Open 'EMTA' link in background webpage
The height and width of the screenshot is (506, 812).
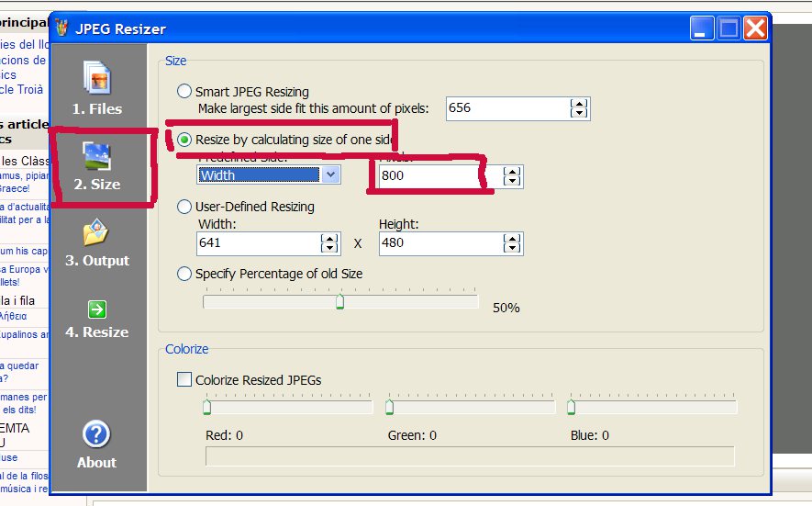coord(15,428)
